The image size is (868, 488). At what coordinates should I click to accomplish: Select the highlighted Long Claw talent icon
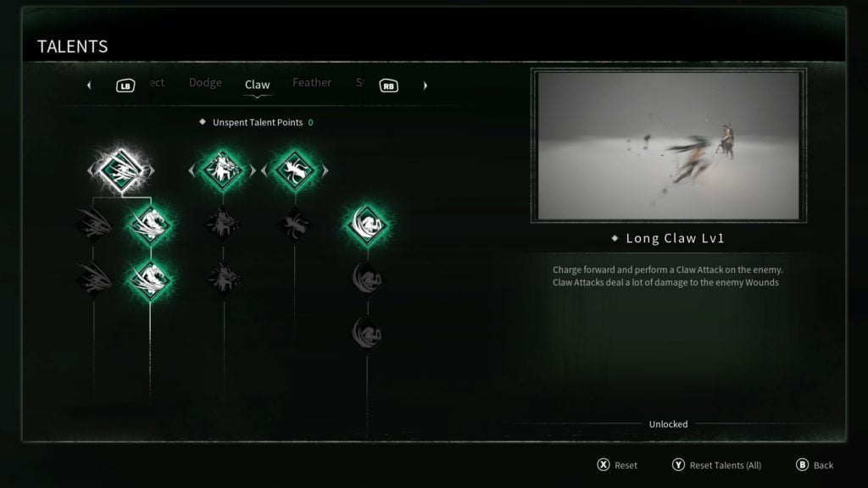coord(121,169)
